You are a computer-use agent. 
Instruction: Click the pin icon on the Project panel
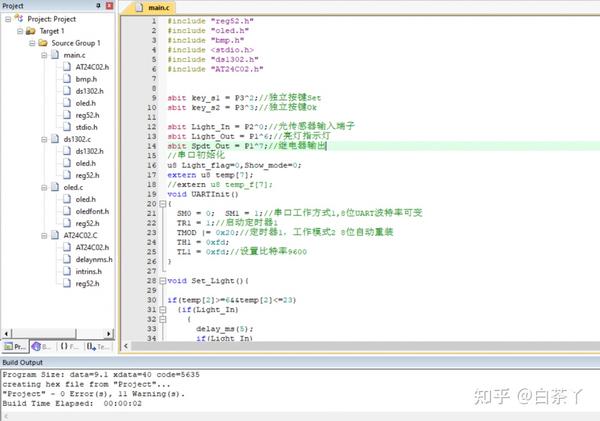tap(99, 5)
